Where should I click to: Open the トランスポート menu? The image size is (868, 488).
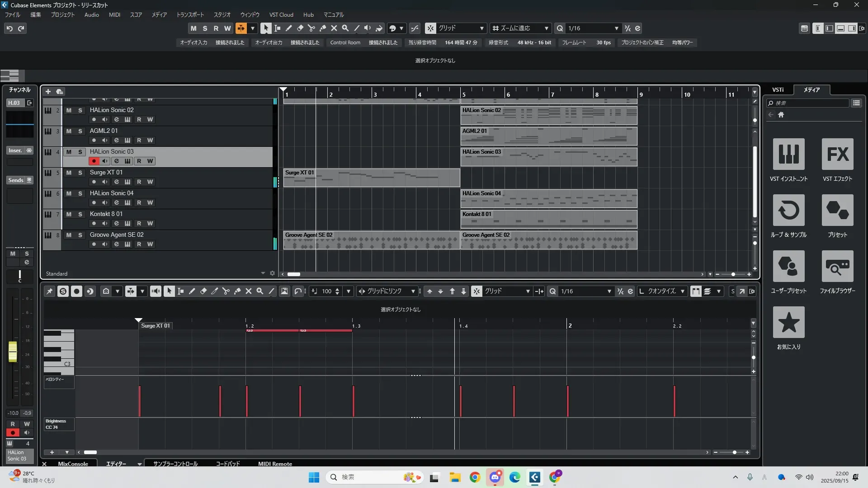point(190,15)
